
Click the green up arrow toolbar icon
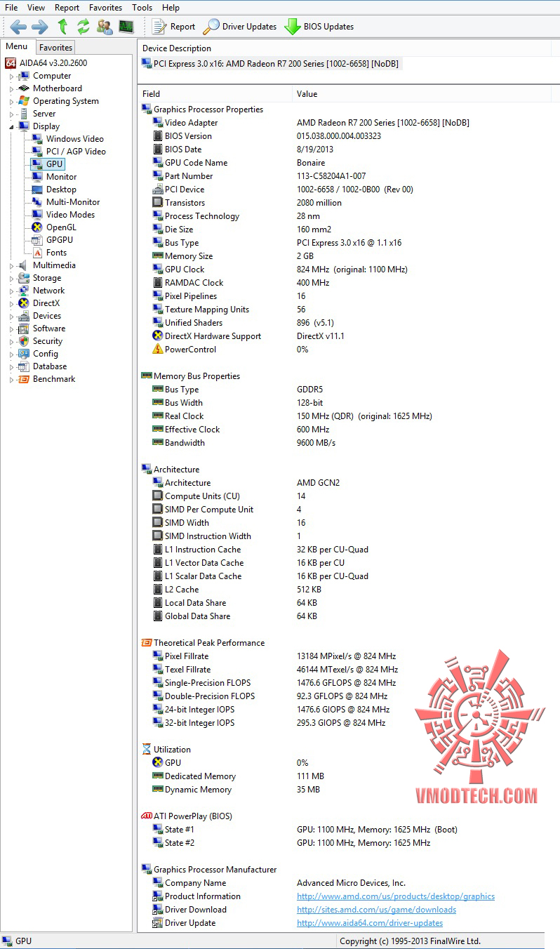(x=62, y=27)
